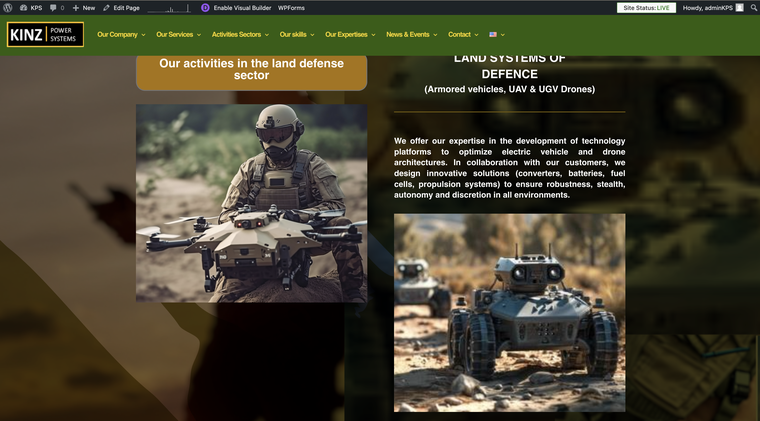760x421 pixels.
Task: Expand the Our Services chevron
Action: click(199, 35)
